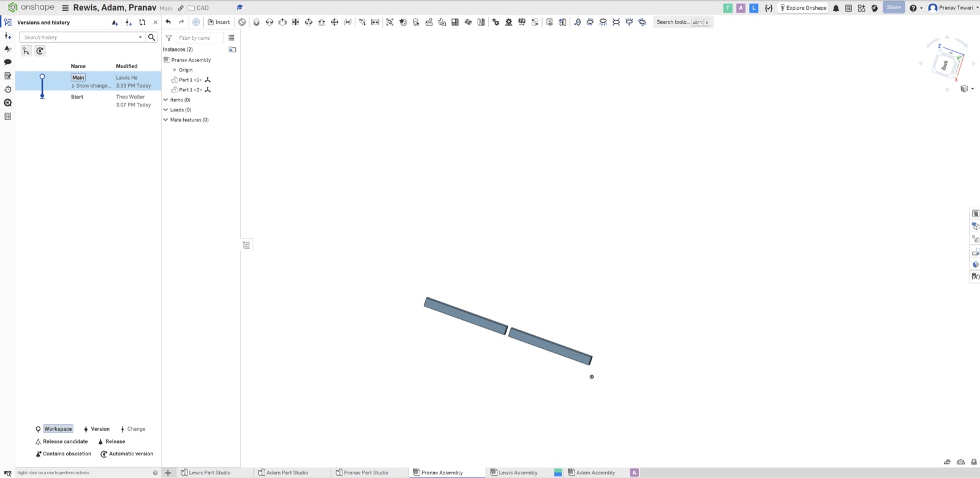Collapse the Loads (0) section

click(x=165, y=110)
